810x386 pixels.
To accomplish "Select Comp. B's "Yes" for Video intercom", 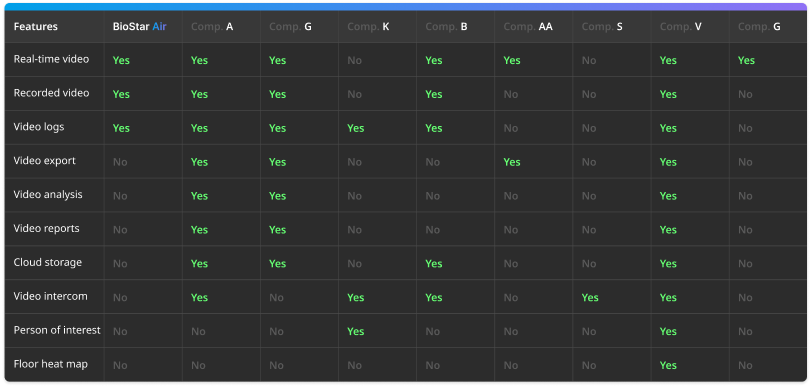I will [x=433, y=298].
